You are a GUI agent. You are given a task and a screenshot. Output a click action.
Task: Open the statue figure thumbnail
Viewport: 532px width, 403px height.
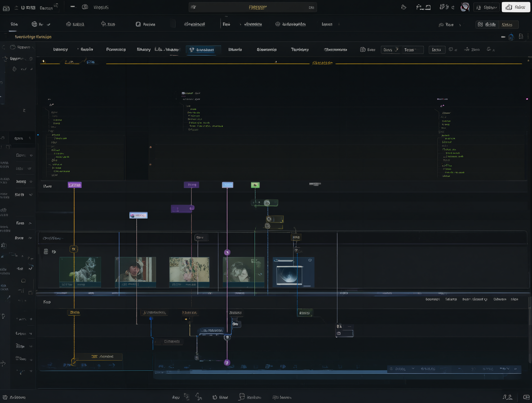click(x=80, y=272)
